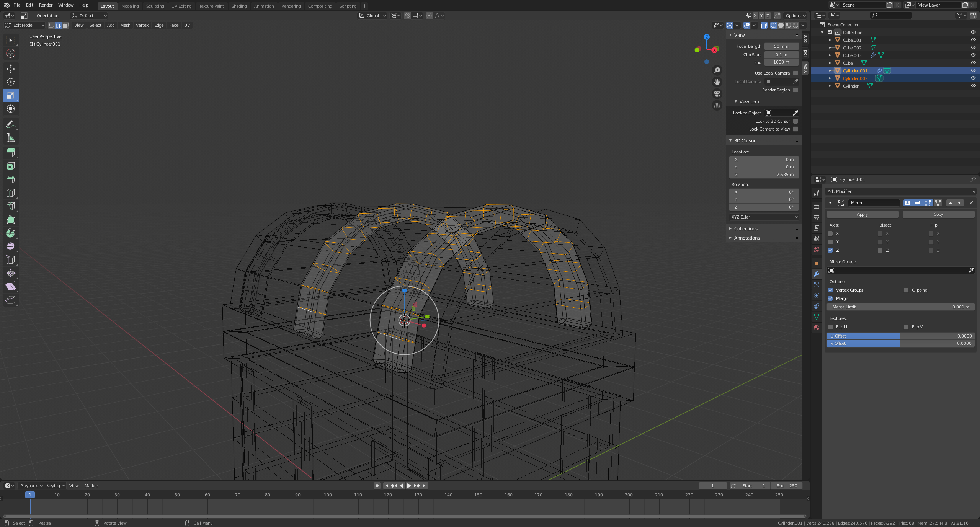Switch to face select mode
The image size is (980, 527).
[66, 25]
